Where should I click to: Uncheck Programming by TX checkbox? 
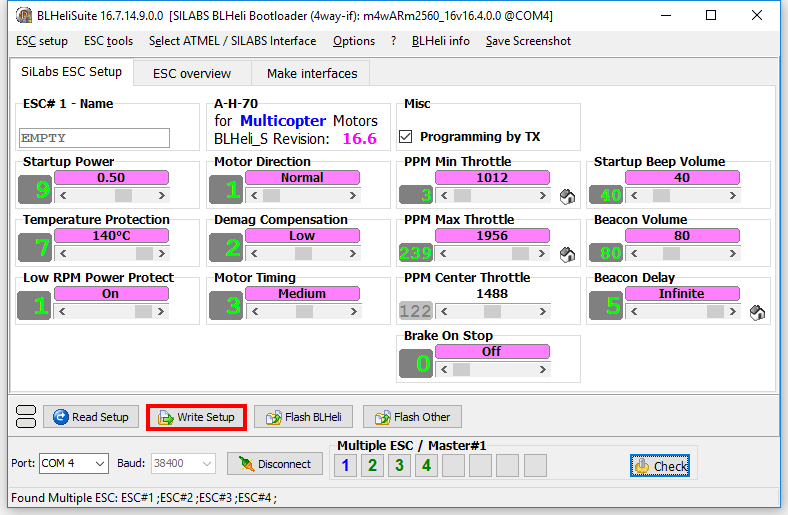click(x=406, y=137)
